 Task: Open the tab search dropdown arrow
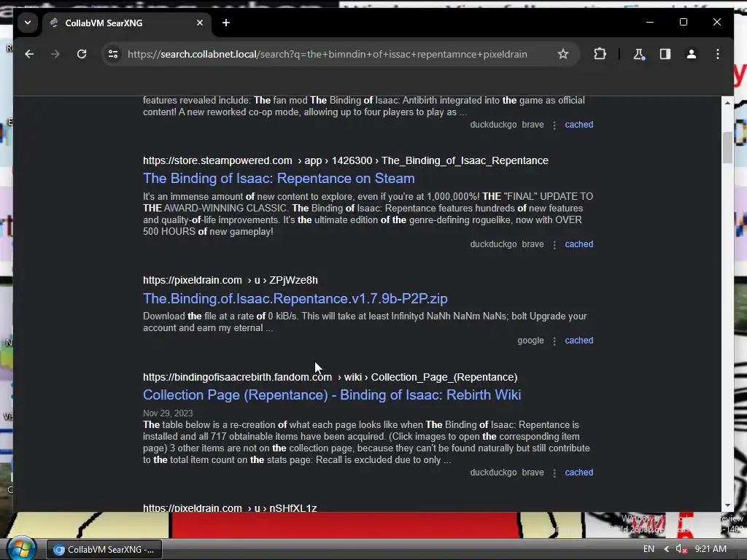tap(28, 23)
